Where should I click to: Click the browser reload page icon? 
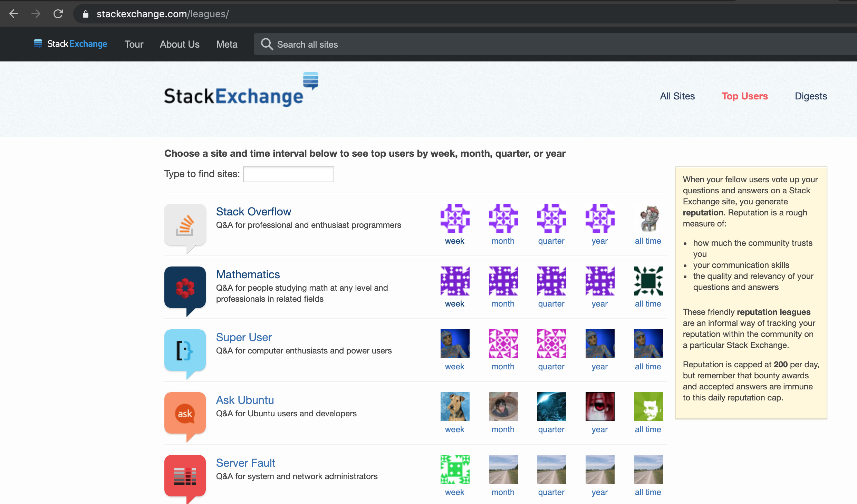click(x=58, y=14)
